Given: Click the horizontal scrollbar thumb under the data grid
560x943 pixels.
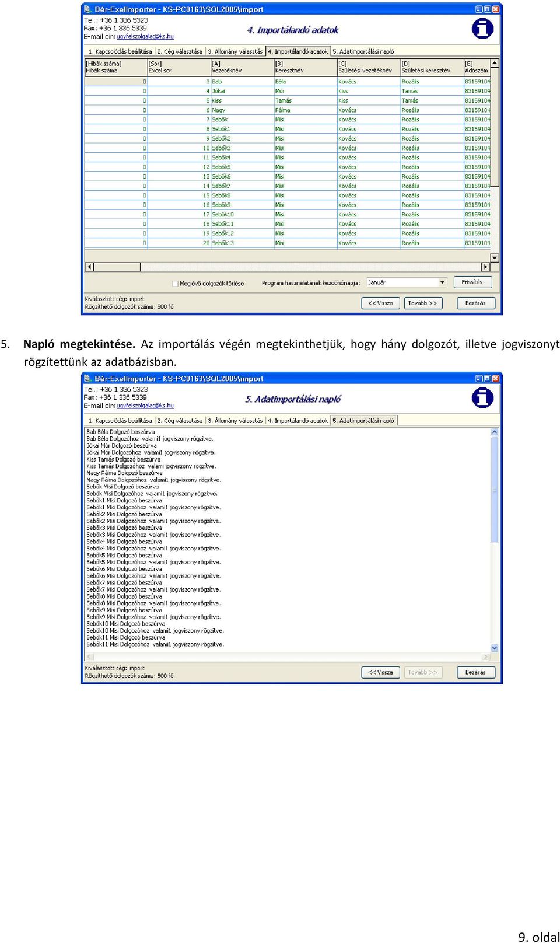Looking at the screenshot, I should coord(117,267).
